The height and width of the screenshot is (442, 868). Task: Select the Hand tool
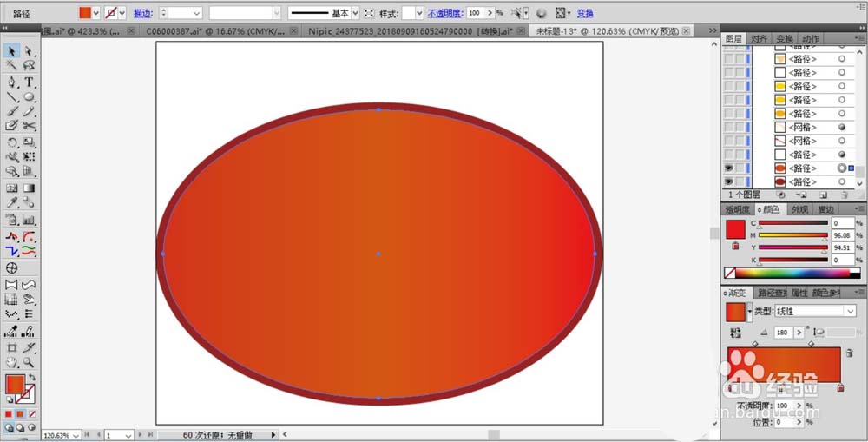click(11, 363)
